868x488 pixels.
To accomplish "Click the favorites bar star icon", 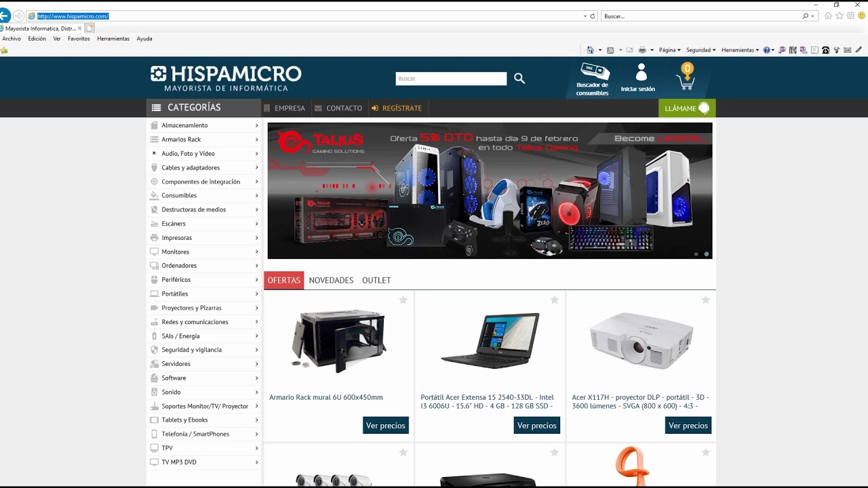I will [x=4, y=50].
